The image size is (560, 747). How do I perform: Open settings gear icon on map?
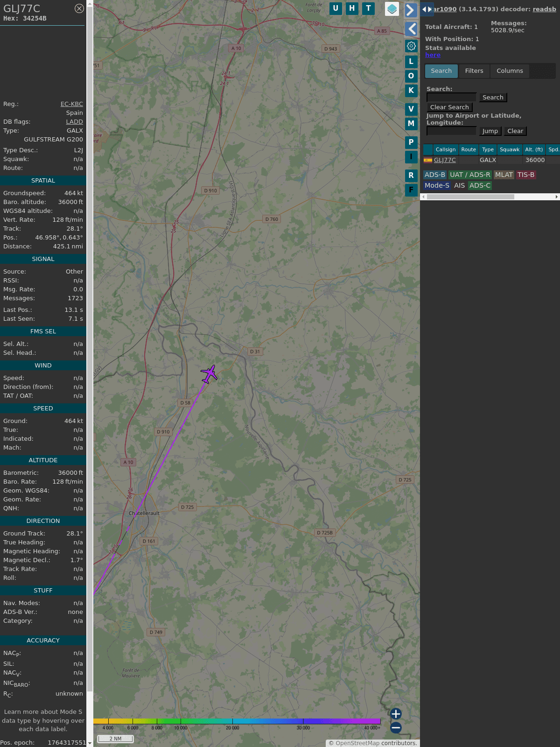[x=411, y=46]
